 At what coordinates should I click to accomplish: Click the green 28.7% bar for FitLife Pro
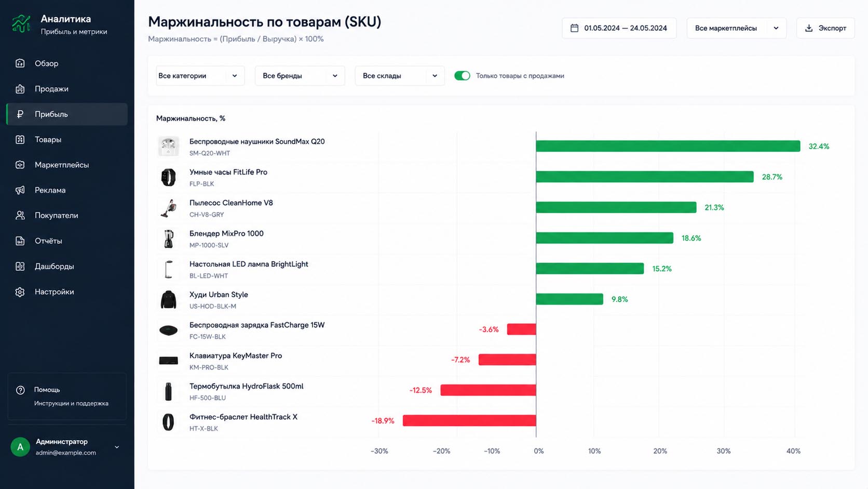645,177
